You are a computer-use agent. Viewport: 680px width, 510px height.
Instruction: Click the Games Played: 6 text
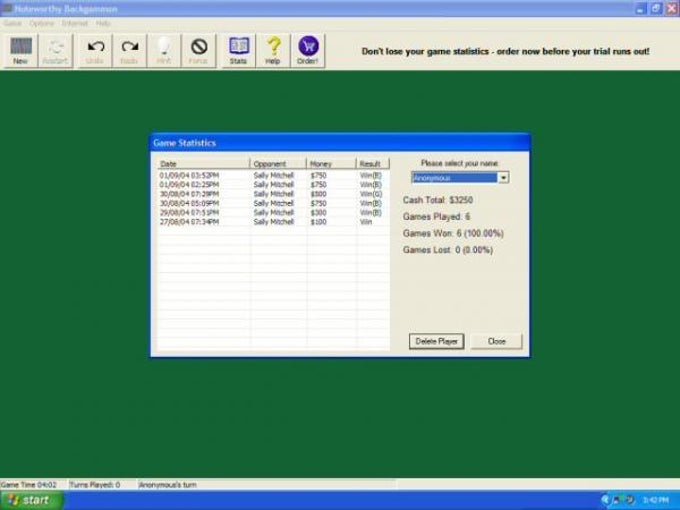[x=436, y=216]
